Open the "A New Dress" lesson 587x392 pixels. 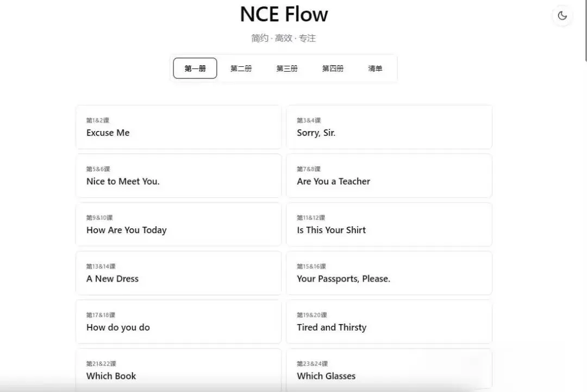pyautogui.click(x=178, y=273)
